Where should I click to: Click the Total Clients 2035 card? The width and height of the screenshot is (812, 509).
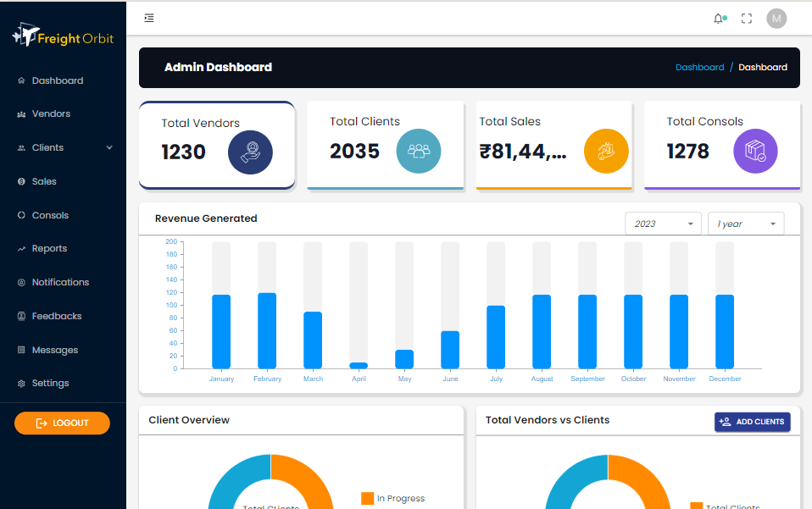pyautogui.click(x=386, y=146)
